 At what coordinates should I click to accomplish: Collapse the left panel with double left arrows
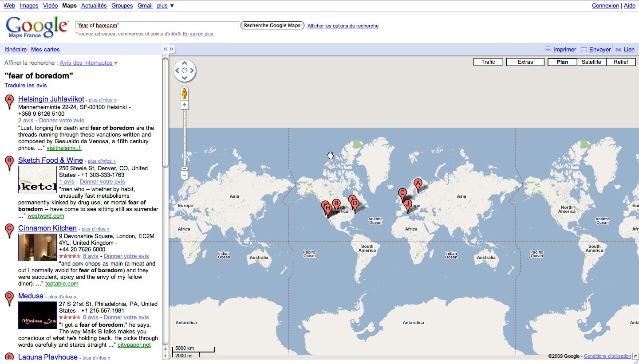point(165,49)
